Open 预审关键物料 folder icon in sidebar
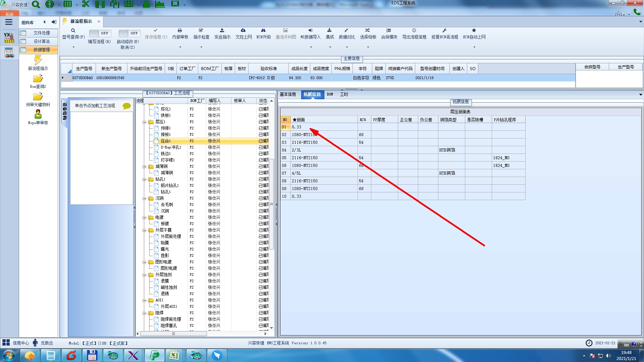 pos(38,97)
